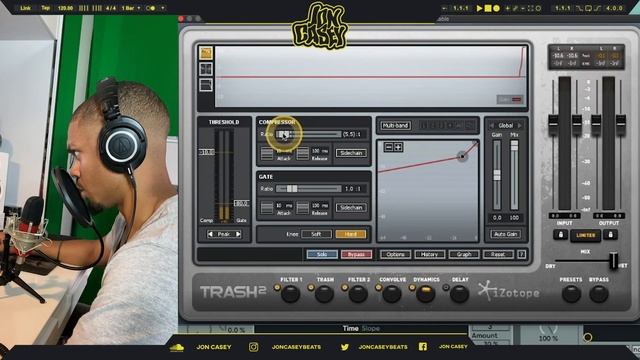Screen dimensions: 640x360
Task: Click the Link button in Ableton toolbar
Action: tap(25, 8)
